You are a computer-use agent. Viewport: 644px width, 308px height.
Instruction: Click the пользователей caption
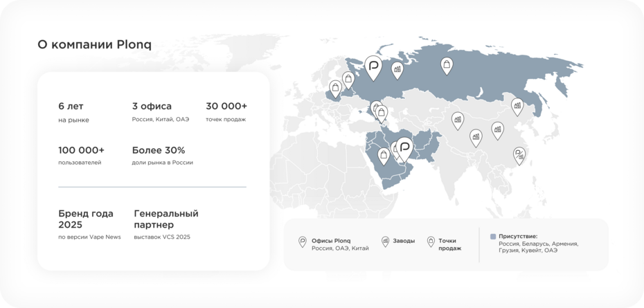tap(80, 163)
